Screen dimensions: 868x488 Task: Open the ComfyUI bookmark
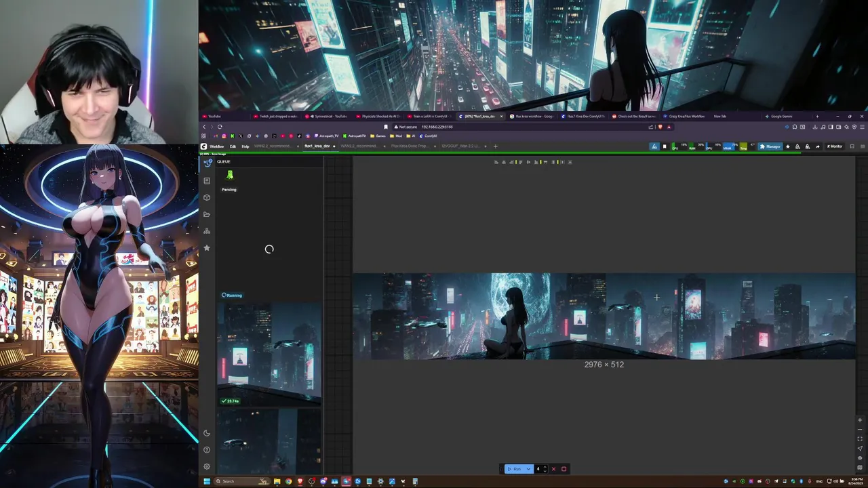[x=429, y=136]
